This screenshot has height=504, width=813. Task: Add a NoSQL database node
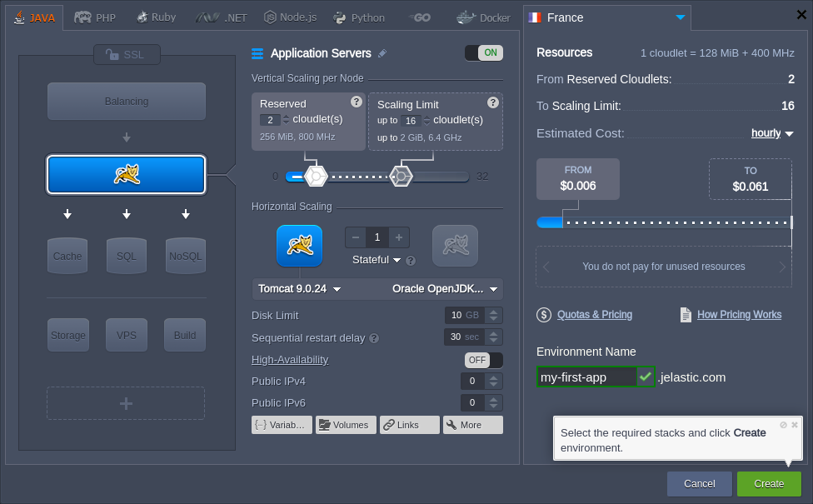(186, 256)
